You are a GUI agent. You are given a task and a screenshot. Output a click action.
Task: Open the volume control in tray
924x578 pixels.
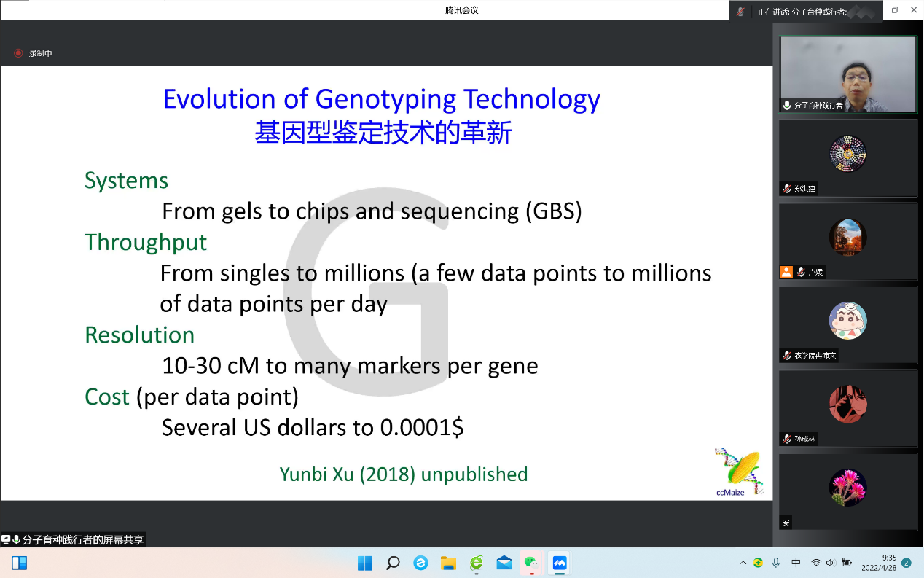click(831, 563)
